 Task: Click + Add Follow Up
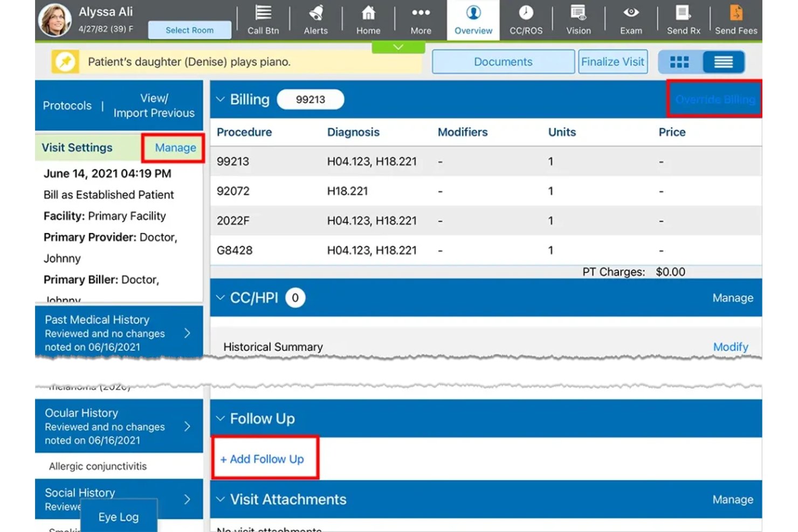point(262,459)
